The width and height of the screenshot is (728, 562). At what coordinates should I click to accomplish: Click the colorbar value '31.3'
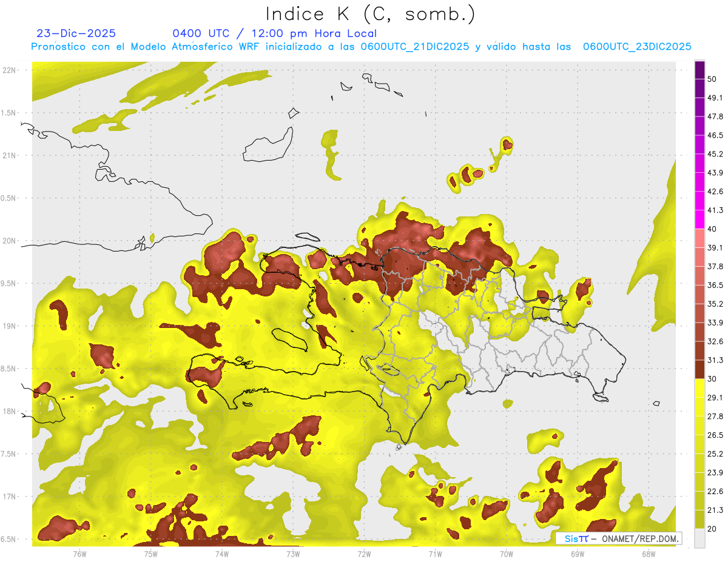pyautogui.click(x=715, y=360)
